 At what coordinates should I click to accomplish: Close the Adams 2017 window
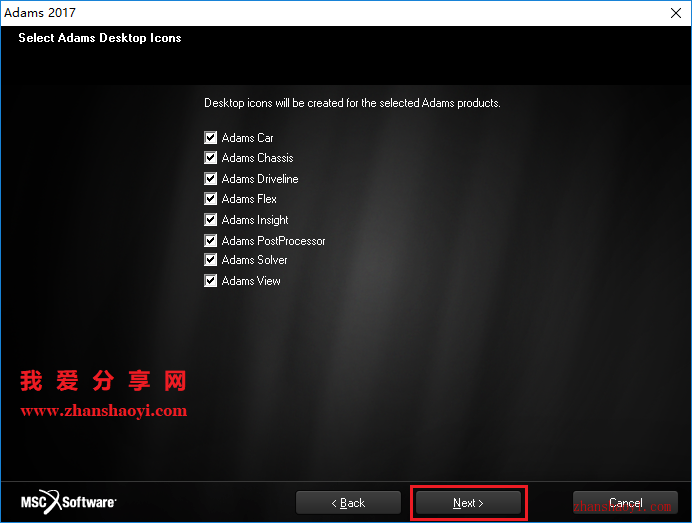pos(676,13)
